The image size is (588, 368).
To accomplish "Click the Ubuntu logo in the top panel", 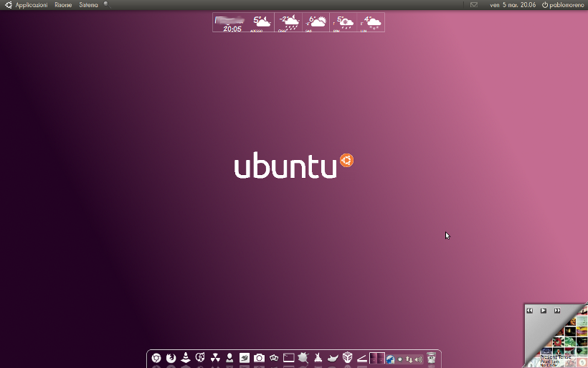I will coord(9,5).
